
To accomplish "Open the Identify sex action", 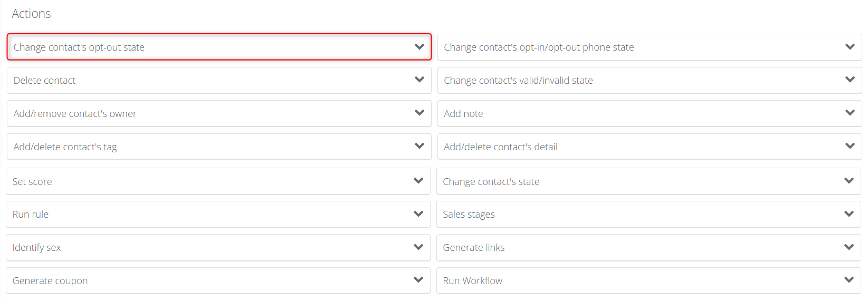I will click(218, 247).
